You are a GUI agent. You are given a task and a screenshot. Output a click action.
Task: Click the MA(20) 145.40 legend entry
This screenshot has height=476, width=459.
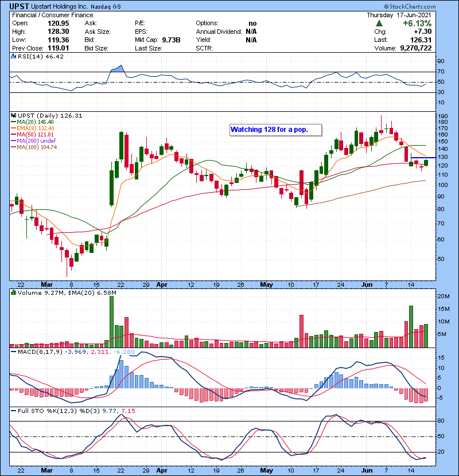[x=33, y=122]
